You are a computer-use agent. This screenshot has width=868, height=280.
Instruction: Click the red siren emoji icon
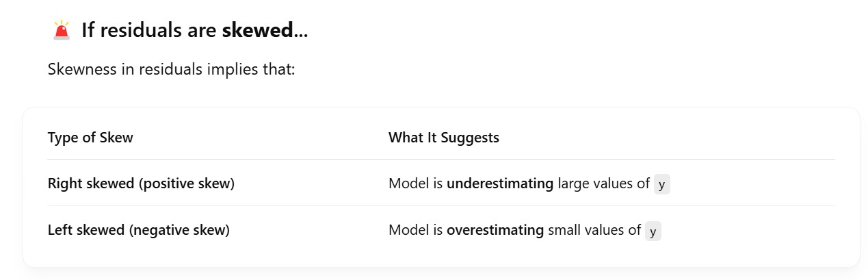pos(62,30)
